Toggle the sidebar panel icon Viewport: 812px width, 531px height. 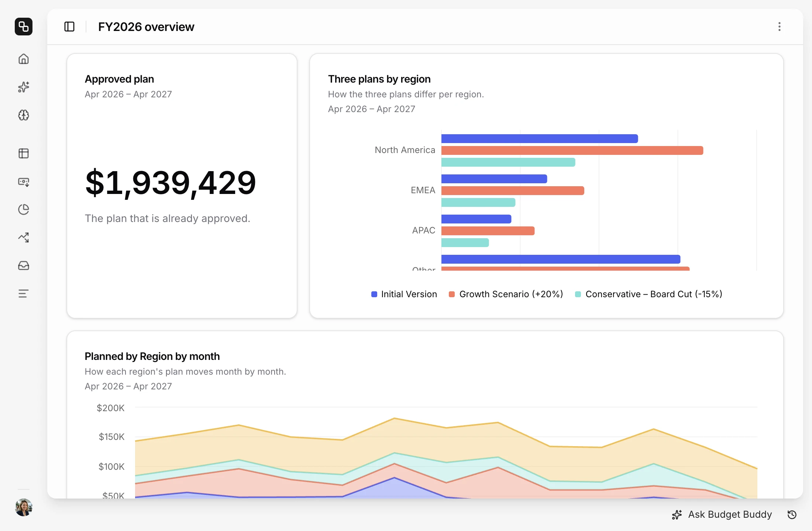(x=69, y=27)
